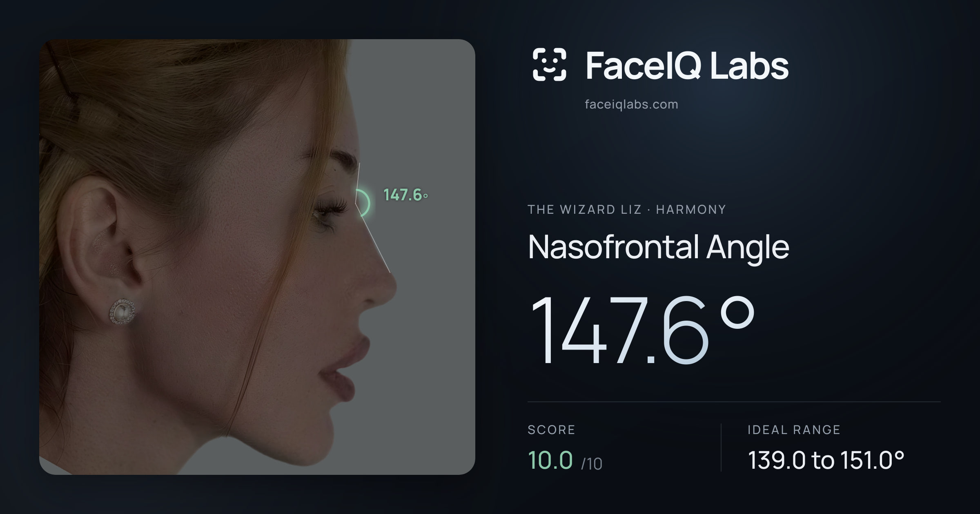This screenshot has height=514, width=980.
Task: Open the faceiqlabs.com link
Action: pos(631,104)
